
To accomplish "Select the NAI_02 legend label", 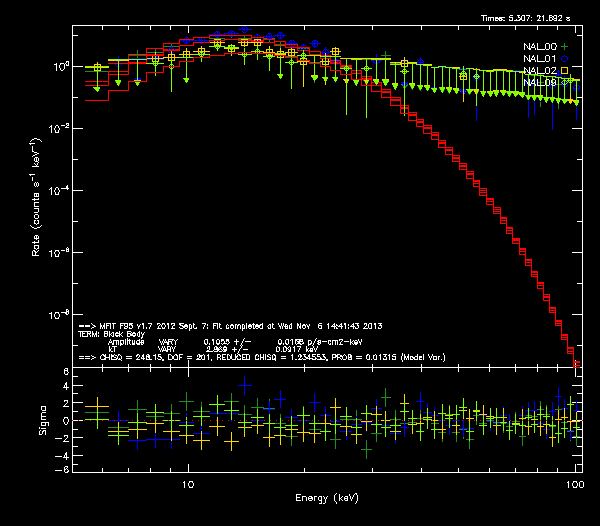I will tap(539, 71).
